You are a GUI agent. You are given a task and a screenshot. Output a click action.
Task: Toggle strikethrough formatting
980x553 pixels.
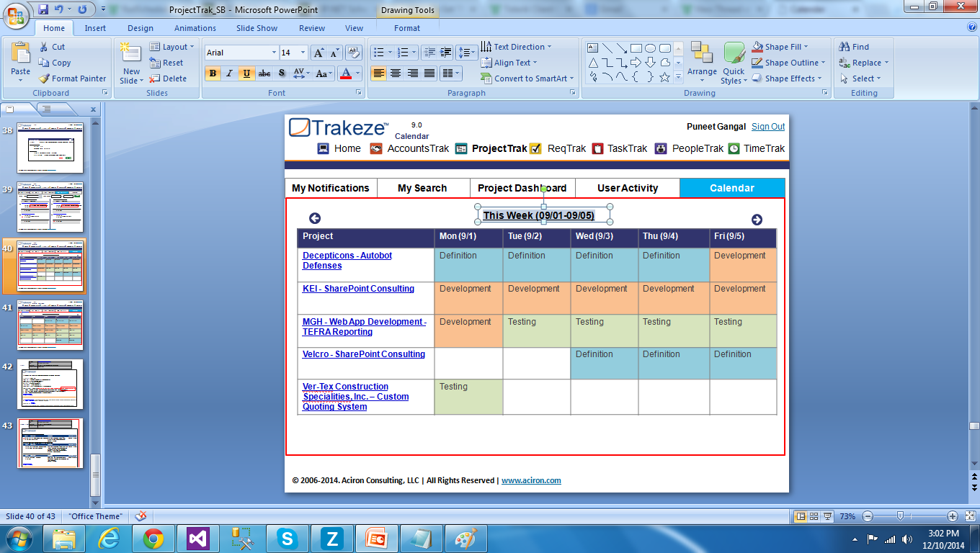[x=264, y=73]
